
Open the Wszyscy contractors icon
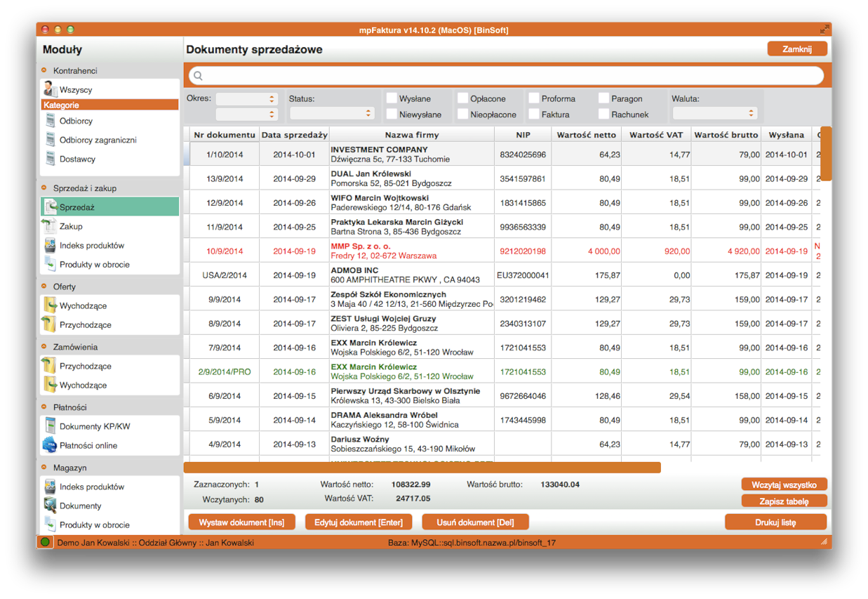point(49,89)
